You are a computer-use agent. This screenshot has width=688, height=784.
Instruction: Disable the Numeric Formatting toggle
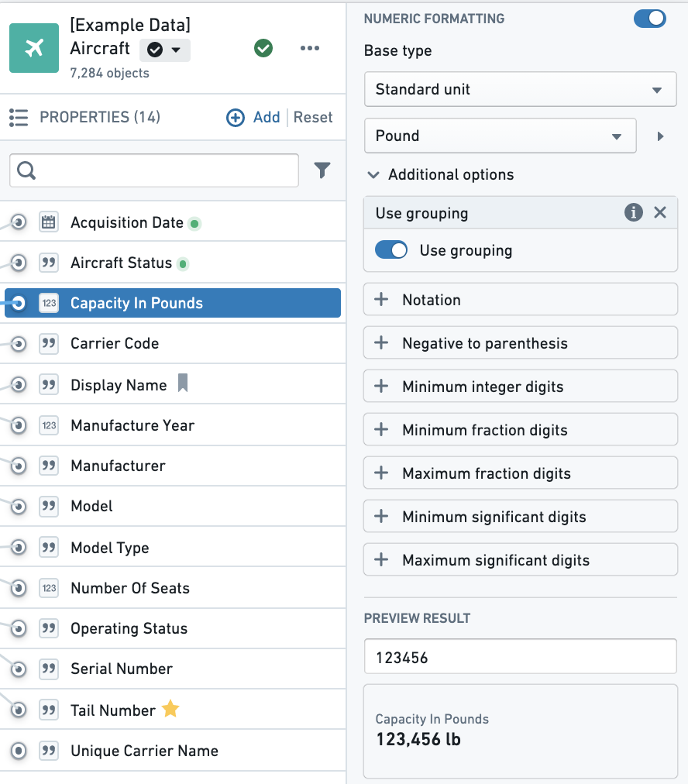[x=649, y=19]
